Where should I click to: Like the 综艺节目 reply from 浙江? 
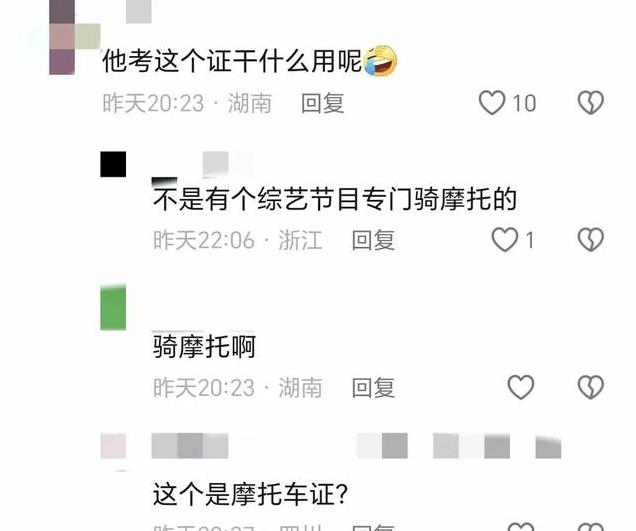pyautogui.click(x=505, y=240)
